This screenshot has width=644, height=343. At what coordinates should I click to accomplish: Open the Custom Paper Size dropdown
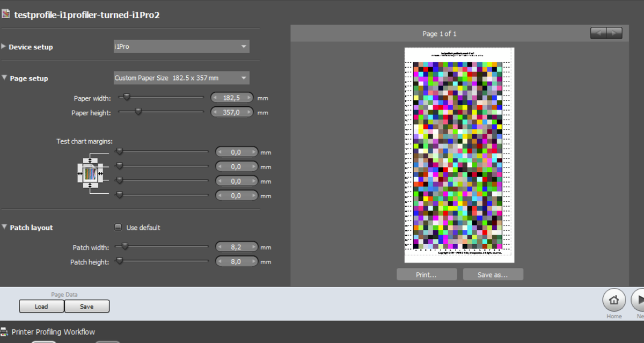181,78
